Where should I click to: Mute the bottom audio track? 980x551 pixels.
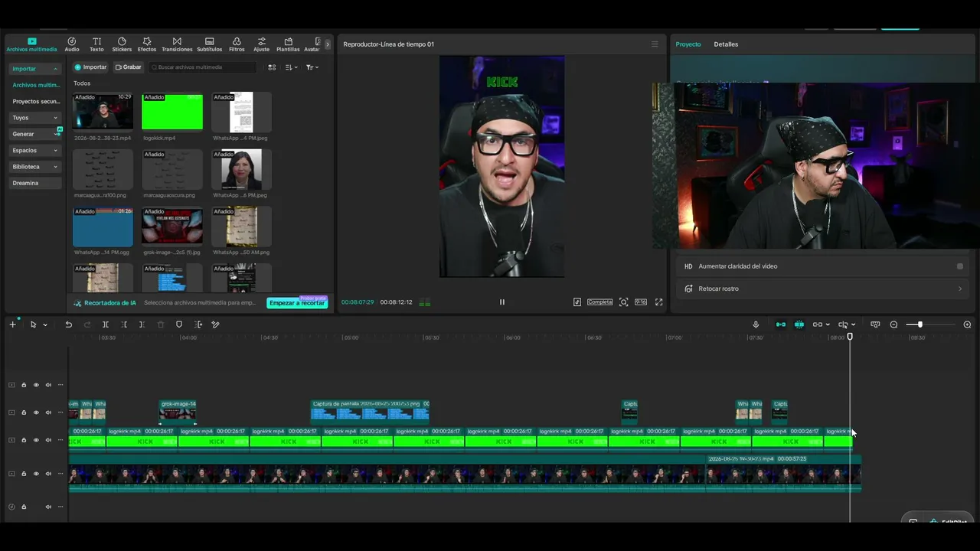(48, 507)
